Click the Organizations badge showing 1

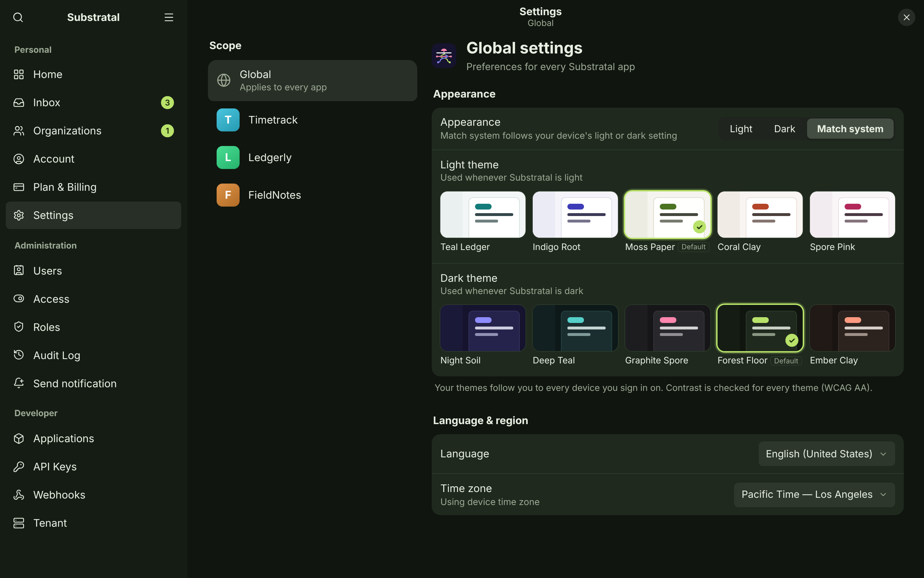[x=167, y=131]
